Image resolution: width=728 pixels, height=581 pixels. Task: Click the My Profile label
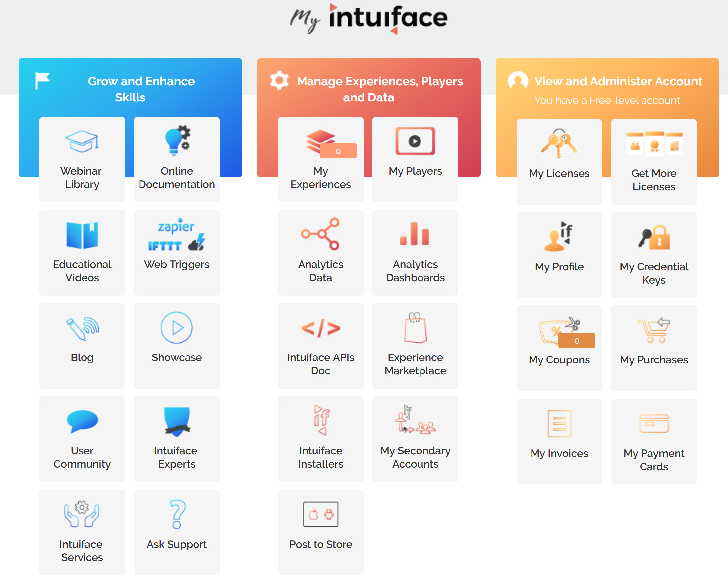559,267
